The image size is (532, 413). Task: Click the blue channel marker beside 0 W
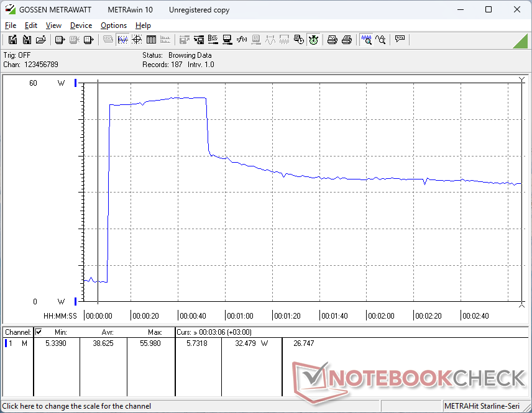[x=76, y=301]
